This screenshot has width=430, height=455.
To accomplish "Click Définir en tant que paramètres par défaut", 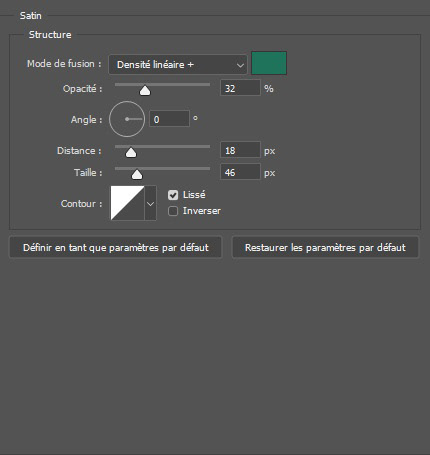I will tap(115, 247).
